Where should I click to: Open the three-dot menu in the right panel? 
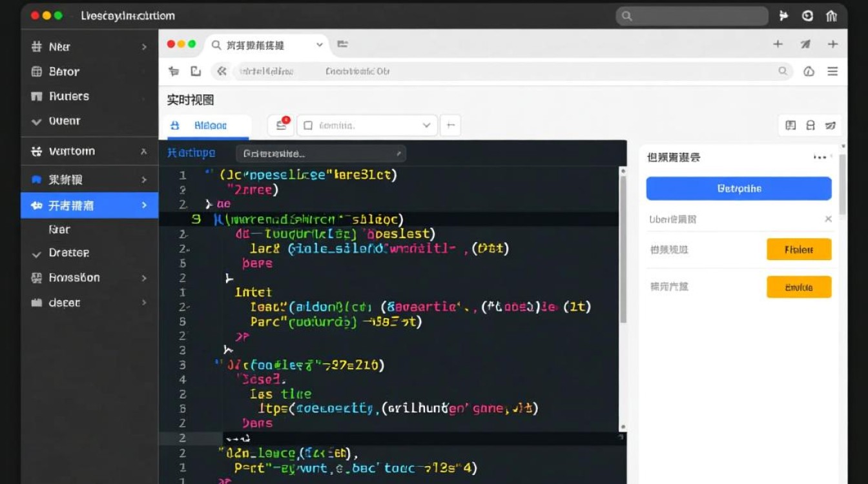[820, 156]
